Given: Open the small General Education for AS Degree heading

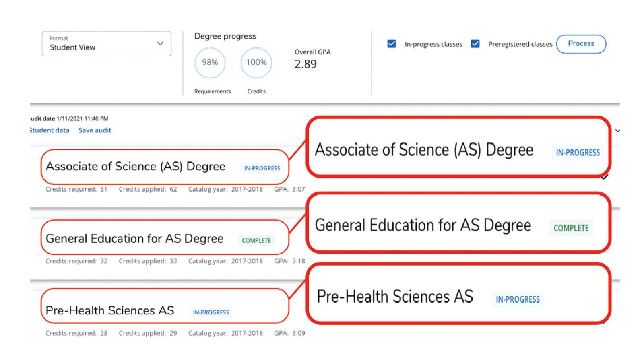Looking at the screenshot, I should coord(134,239).
